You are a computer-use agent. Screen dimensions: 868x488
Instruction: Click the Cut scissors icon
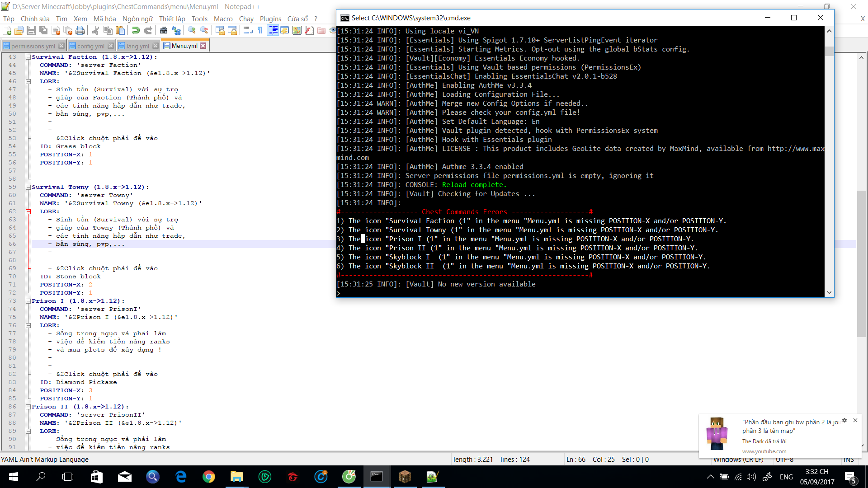[95, 30]
